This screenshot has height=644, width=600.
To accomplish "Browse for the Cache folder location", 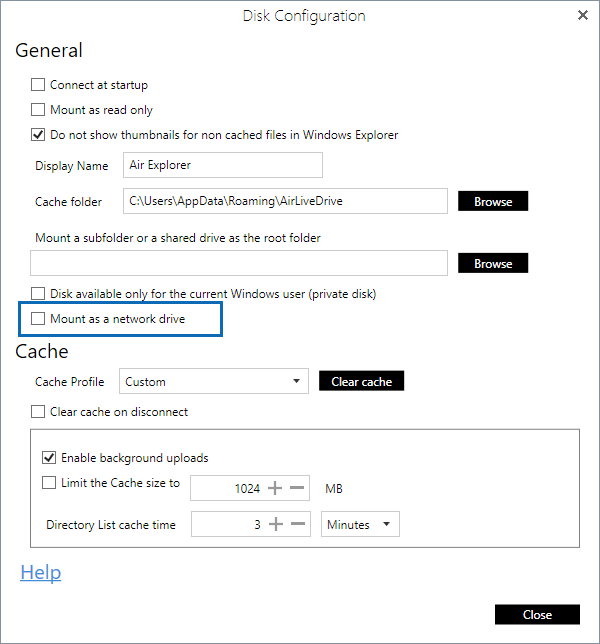I will 493,201.
